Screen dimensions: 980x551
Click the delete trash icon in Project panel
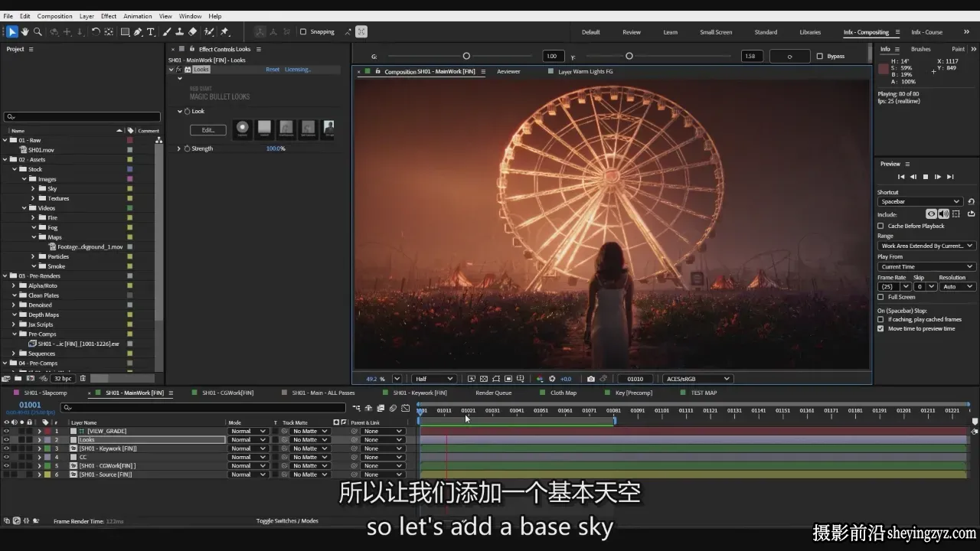click(x=83, y=378)
